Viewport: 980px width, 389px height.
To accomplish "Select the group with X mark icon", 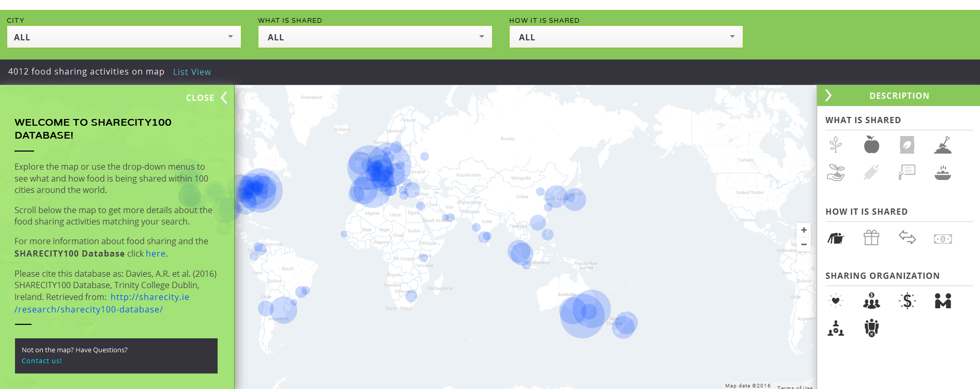I will tap(871, 328).
